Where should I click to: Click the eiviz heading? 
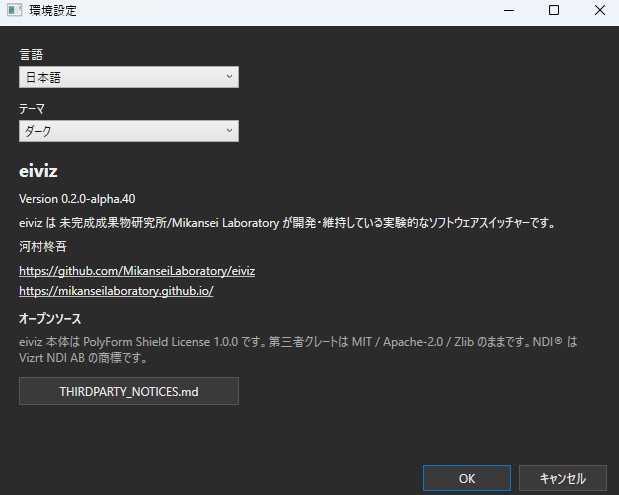(x=38, y=171)
